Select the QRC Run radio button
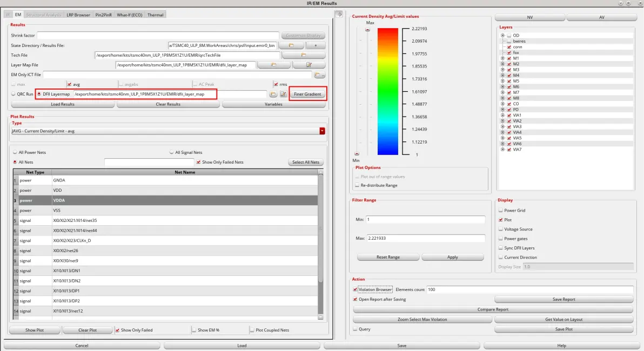 (x=14, y=94)
